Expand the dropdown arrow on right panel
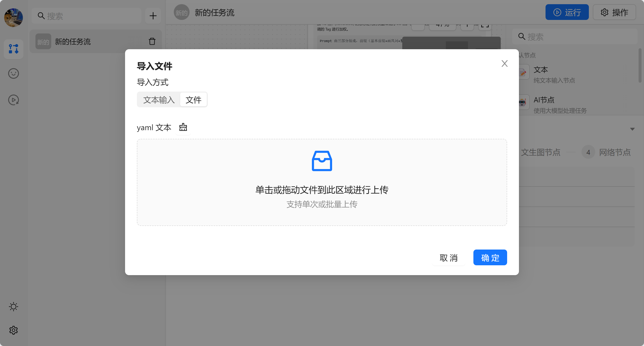The image size is (644, 346). (x=632, y=129)
